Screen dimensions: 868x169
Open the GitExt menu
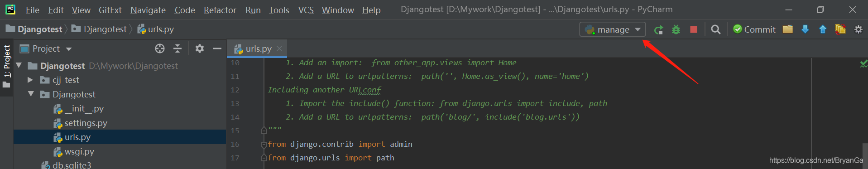click(110, 10)
